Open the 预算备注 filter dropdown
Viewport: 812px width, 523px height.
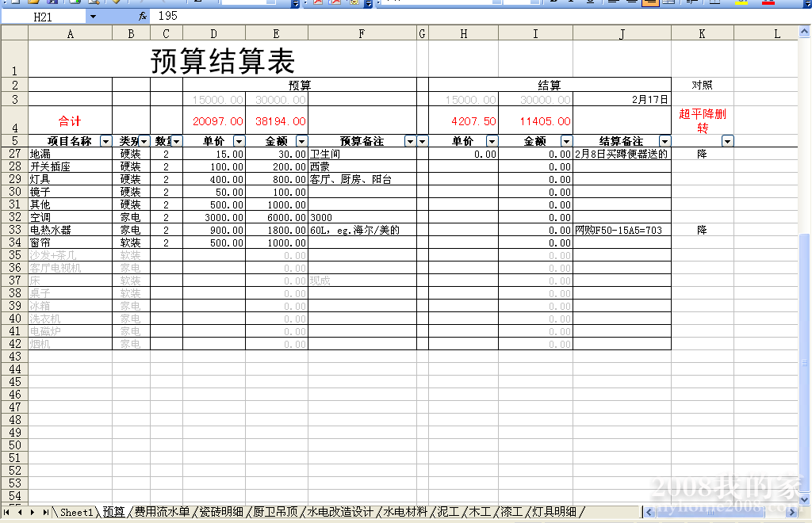[410, 141]
